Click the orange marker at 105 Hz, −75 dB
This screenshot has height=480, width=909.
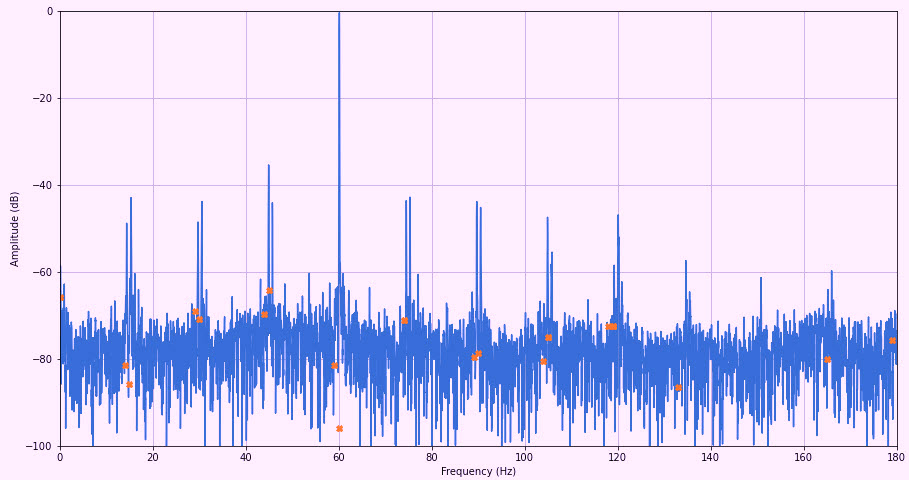click(x=548, y=338)
